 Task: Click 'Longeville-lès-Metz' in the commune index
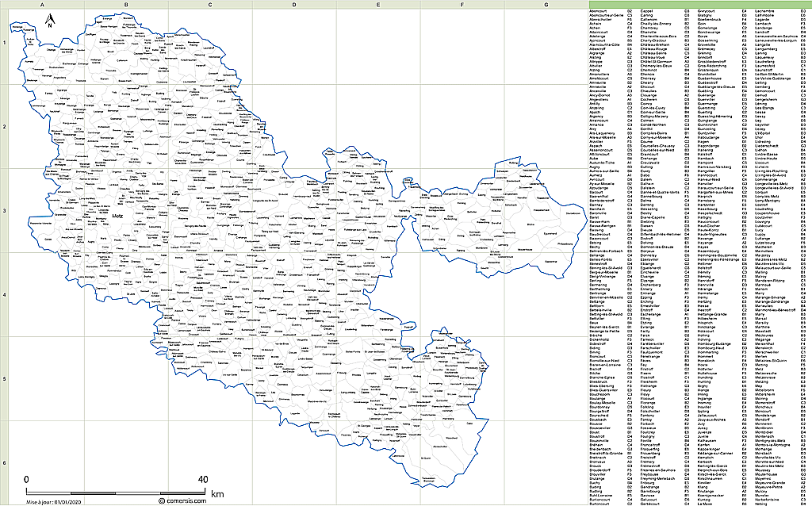[x=772, y=184]
